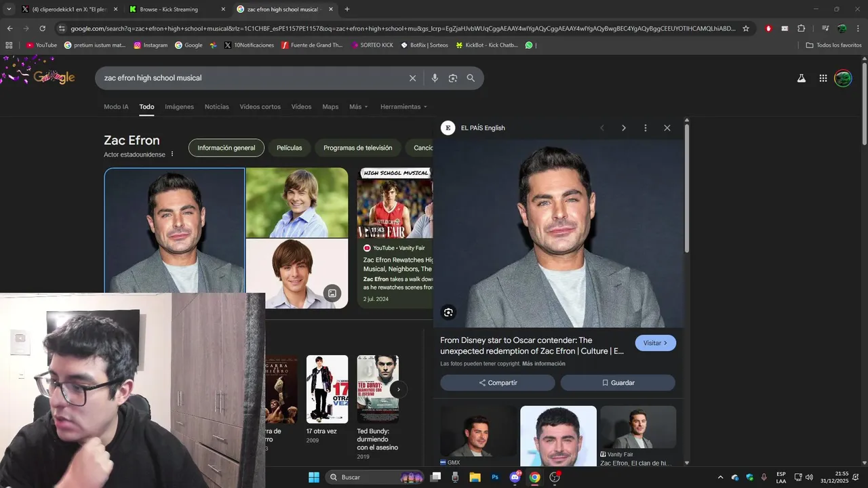This screenshot has height=488, width=868.
Task: Click the Google logo to go home
Action: click(x=54, y=77)
